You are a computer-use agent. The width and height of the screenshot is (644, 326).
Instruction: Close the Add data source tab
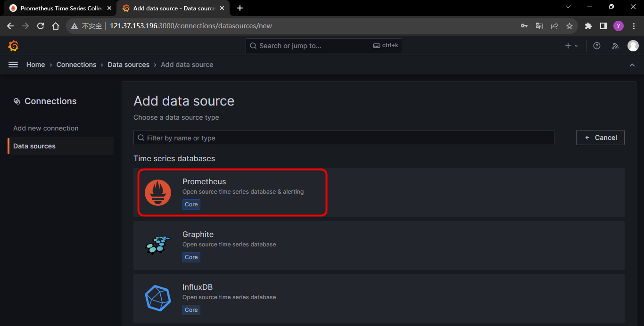(222, 8)
